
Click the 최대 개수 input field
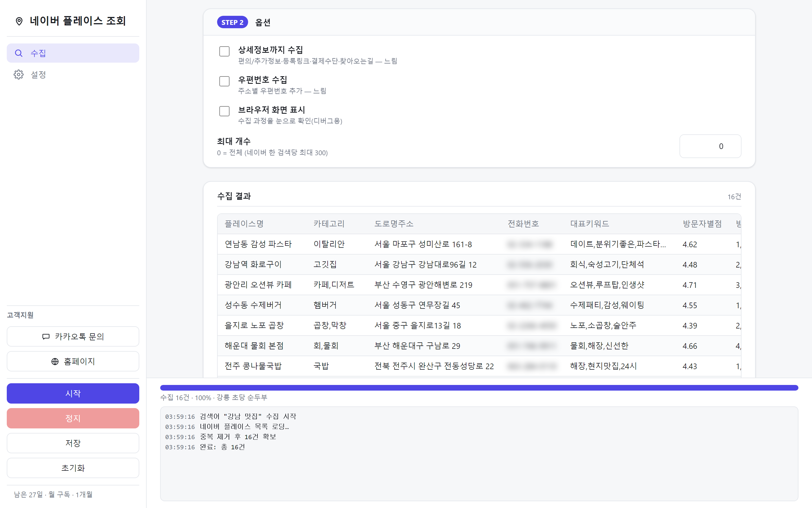[x=710, y=146]
